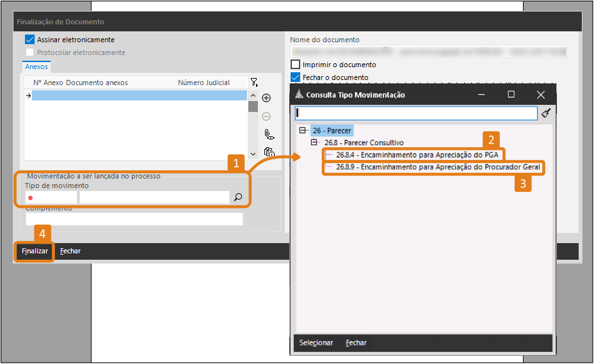
Task: Minimize the Consulta Tipo Movimentação window
Action: (x=481, y=95)
